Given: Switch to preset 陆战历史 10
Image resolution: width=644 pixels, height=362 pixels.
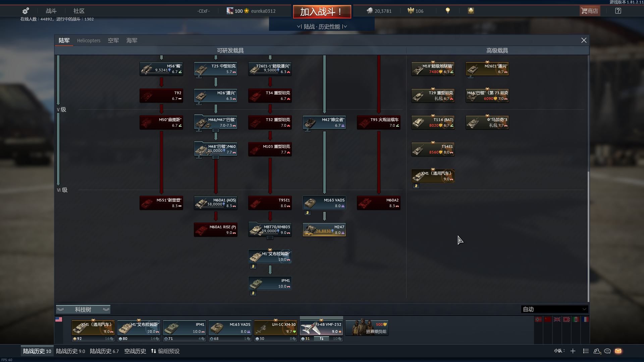Looking at the screenshot, I should (37, 351).
